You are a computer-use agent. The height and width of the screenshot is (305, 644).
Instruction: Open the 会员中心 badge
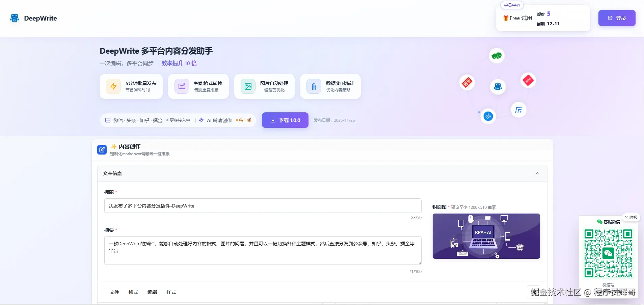point(512,5)
